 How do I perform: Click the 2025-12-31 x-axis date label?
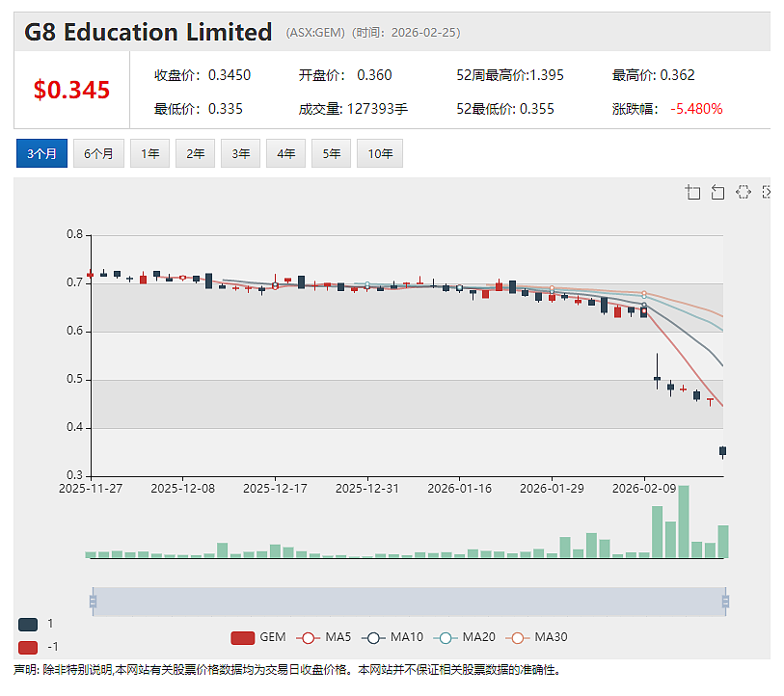[367, 489]
